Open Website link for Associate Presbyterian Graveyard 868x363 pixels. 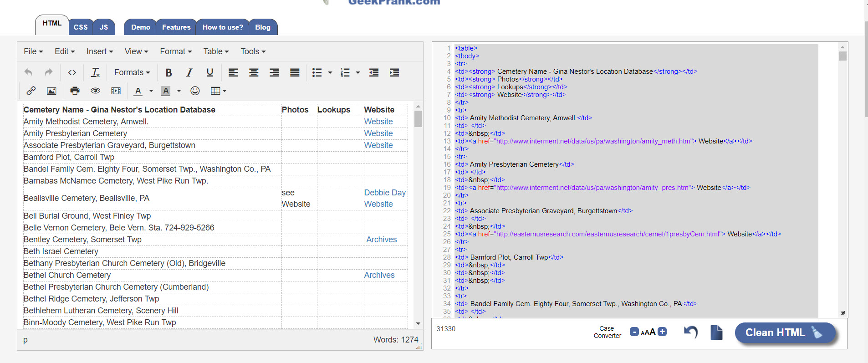coord(378,145)
